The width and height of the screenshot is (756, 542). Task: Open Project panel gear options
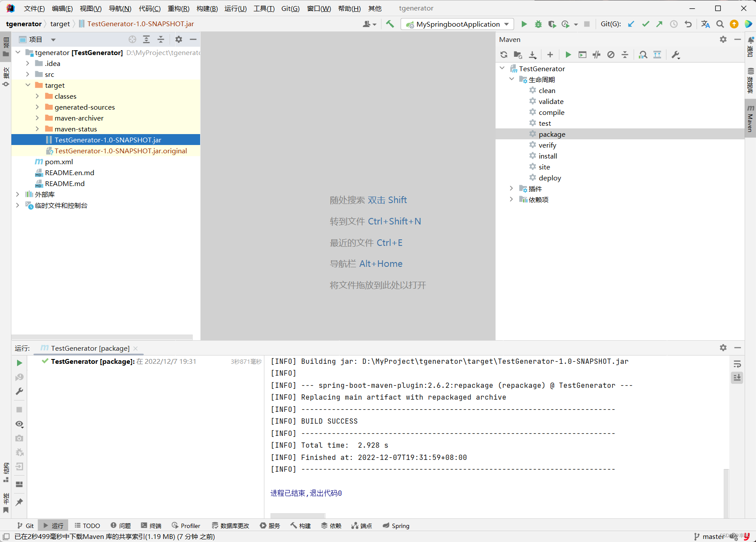(x=179, y=39)
